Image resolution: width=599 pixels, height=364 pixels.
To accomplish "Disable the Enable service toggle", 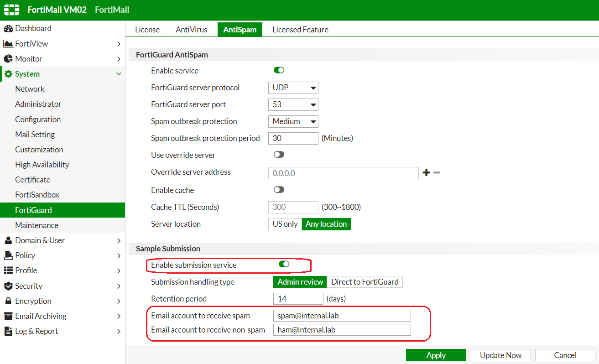I will [279, 70].
